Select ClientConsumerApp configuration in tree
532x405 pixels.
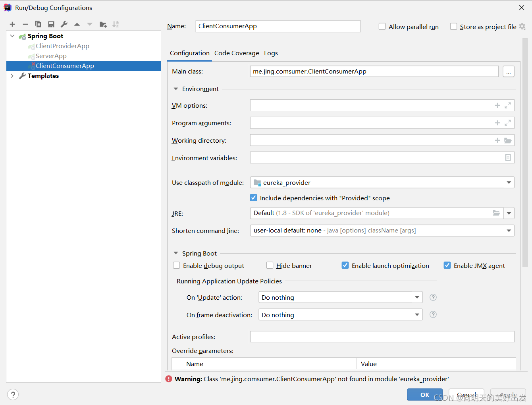pyautogui.click(x=83, y=66)
